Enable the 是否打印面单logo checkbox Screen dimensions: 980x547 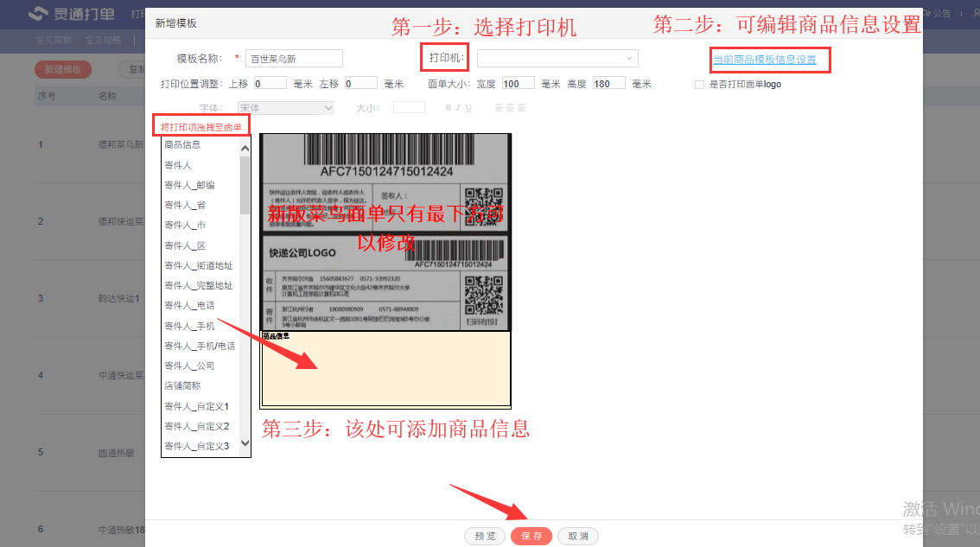699,85
